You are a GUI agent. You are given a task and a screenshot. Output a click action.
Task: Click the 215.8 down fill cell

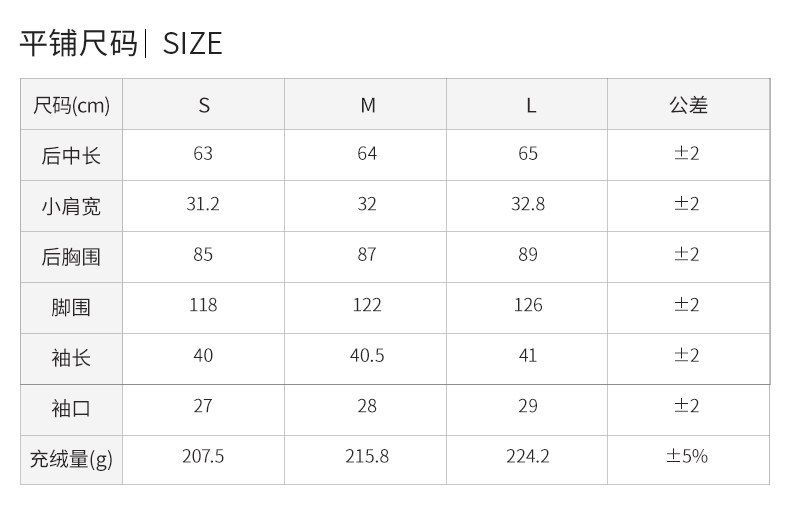pyautogui.click(x=365, y=460)
